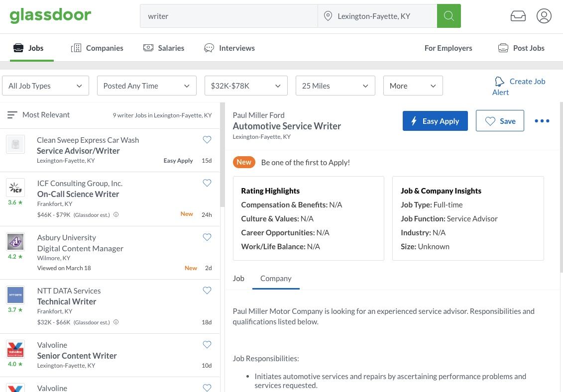Toggle heart on Senior Content Writer listing
This screenshot has width=563, height=392.
tap(207, 345)
